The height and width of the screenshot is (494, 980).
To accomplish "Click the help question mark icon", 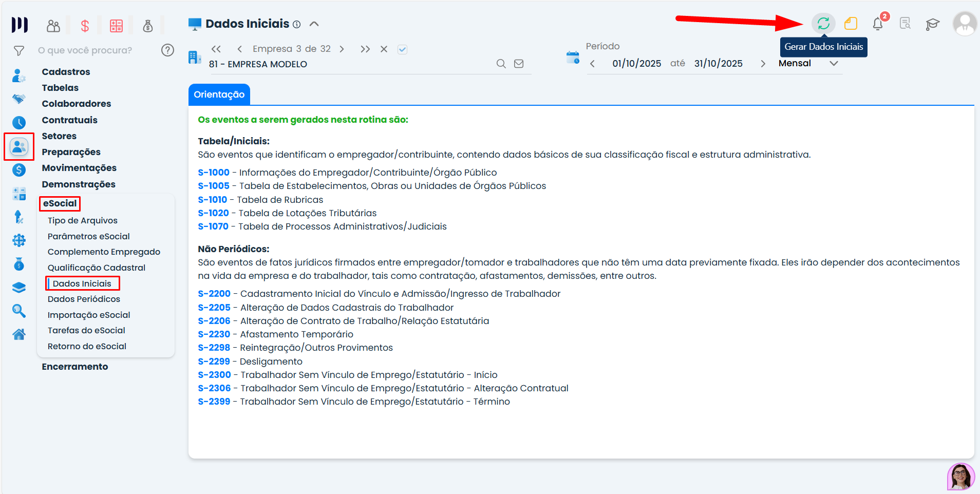I will pyautogui.click(x=167, y=50).
